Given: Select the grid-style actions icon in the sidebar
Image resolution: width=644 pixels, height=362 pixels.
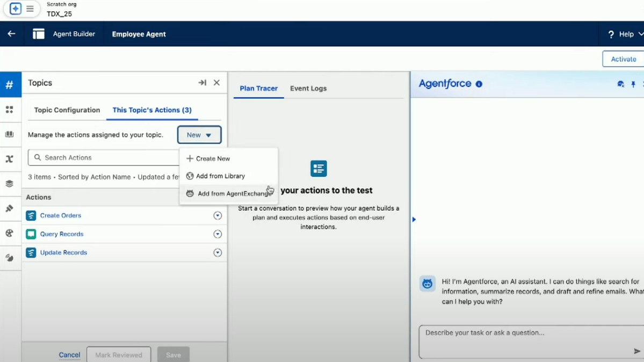Looking at the screenshot, I should point(11,110).
